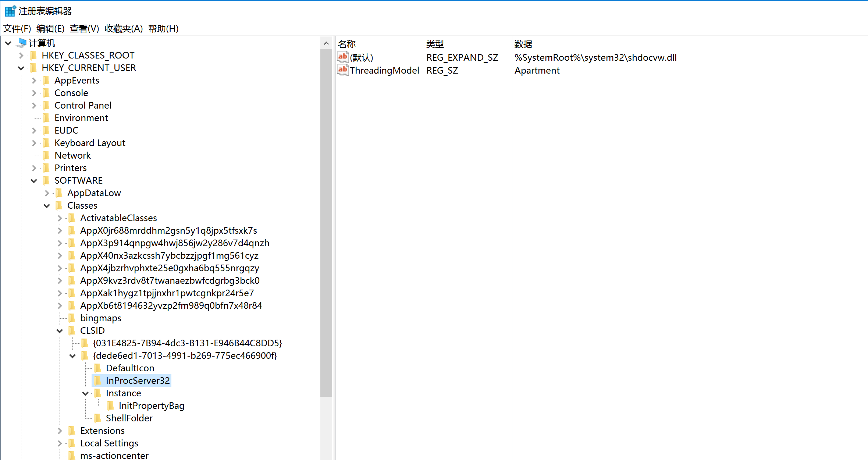
Task: Collapse the Instance subkey
Action: 85,393
